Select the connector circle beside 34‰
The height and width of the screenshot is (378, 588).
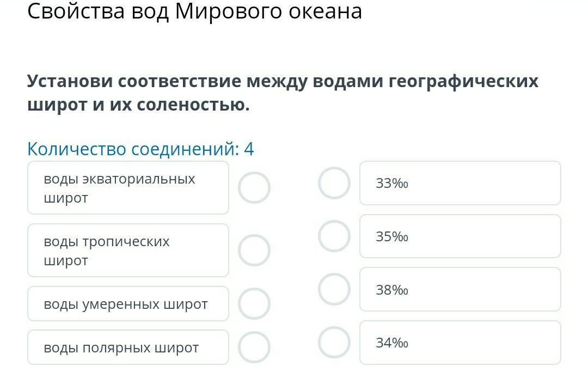click(x=334, y=343)
